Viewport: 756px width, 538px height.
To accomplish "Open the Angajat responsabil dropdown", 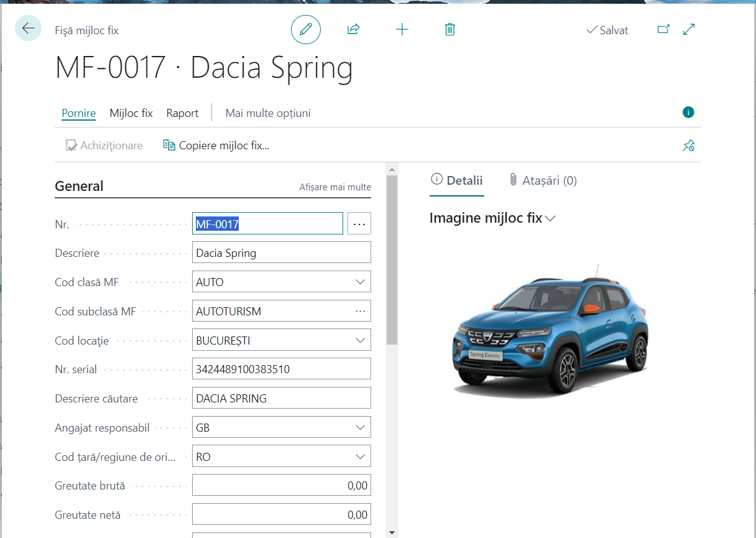I will (x=360, y=427).
